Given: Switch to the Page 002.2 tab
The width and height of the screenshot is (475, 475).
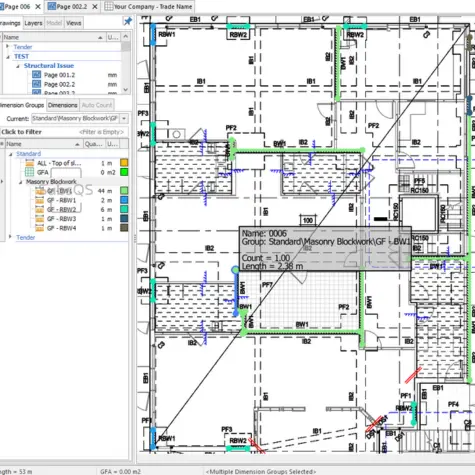Looking at the screenshot, I should point(72,6).
